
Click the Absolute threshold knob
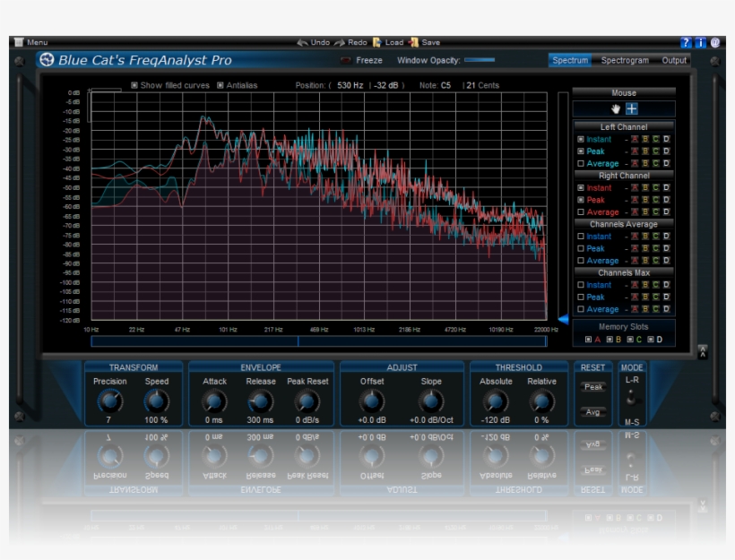(x=496, y=401)
